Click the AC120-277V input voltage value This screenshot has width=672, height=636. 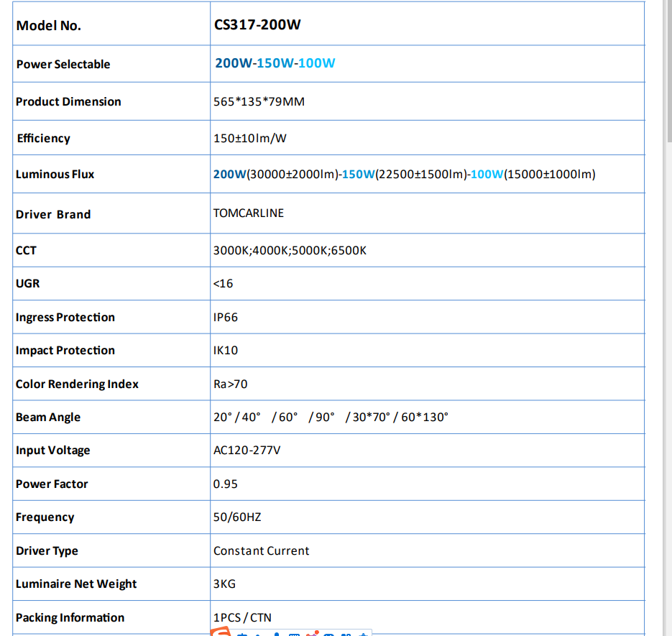(247, 450)
